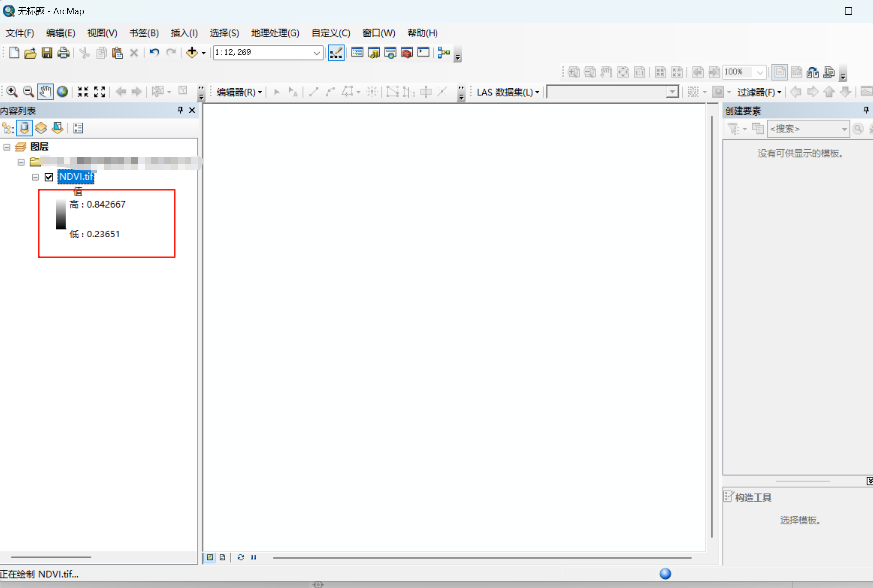
Task: Click the Add Data icon
Action: tap(192, 53)
